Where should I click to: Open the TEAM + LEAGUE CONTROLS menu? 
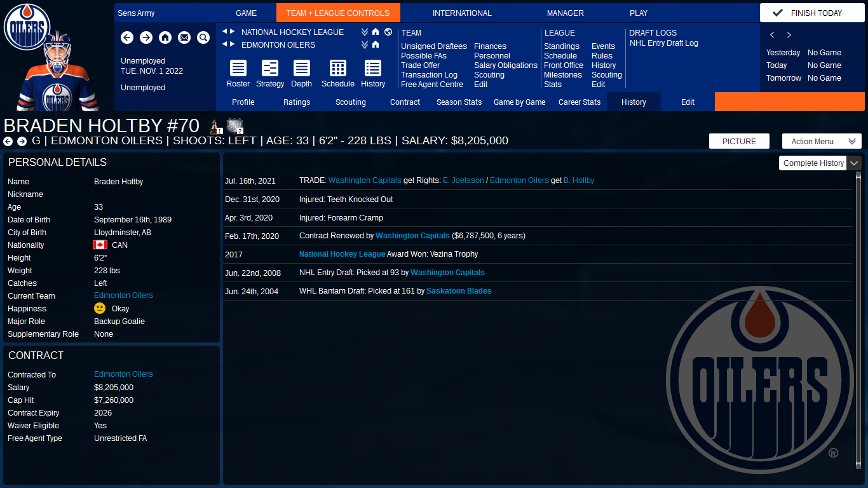coord(338,13)
